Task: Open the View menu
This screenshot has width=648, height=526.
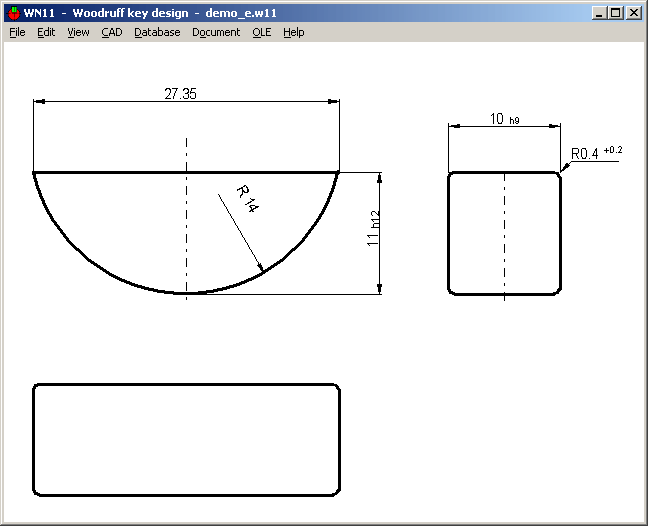Action: (x=78, y=32)
